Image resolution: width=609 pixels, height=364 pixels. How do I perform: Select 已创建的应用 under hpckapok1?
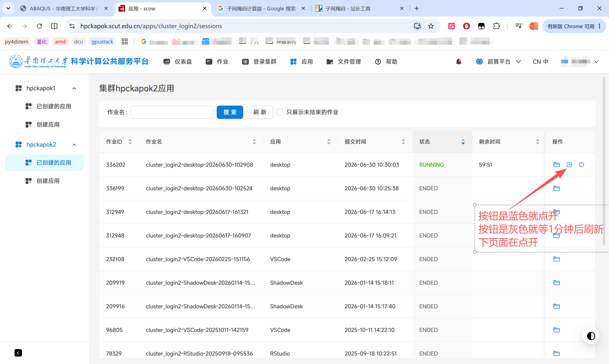click(x=44, y=106)
